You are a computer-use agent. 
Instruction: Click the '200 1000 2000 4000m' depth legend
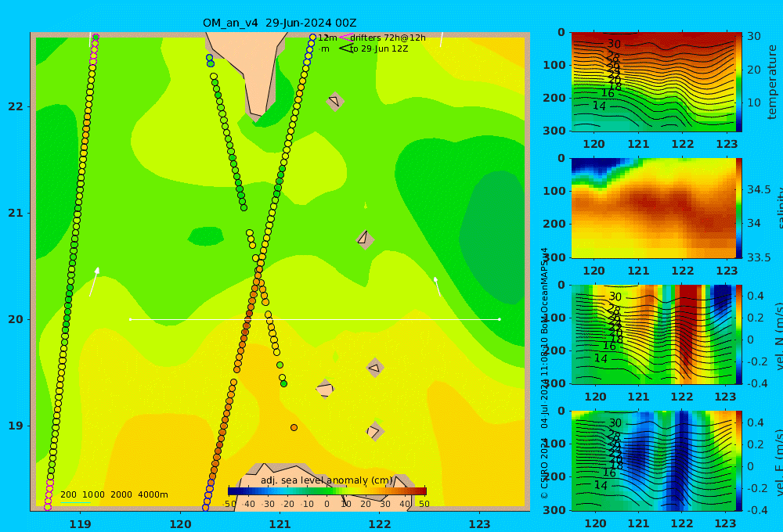[x=114, y=494]
